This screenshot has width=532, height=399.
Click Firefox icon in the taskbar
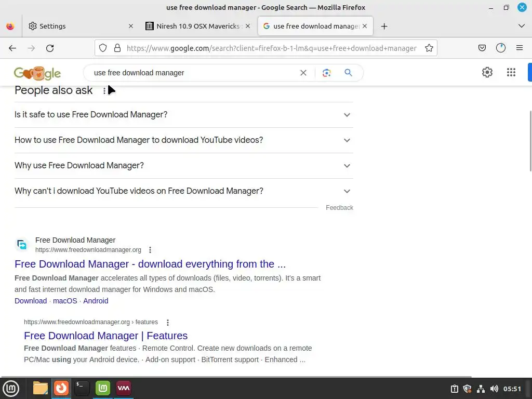point(61,389)
